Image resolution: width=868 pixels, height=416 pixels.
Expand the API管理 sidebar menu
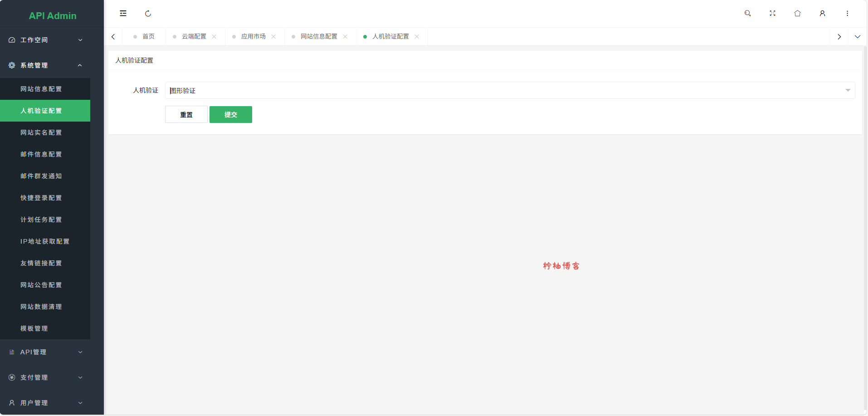tap(45, 352)
